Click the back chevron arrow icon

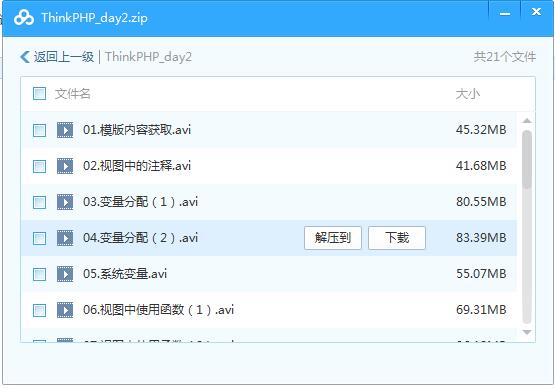pyautogui.click(x=25, y=57)
